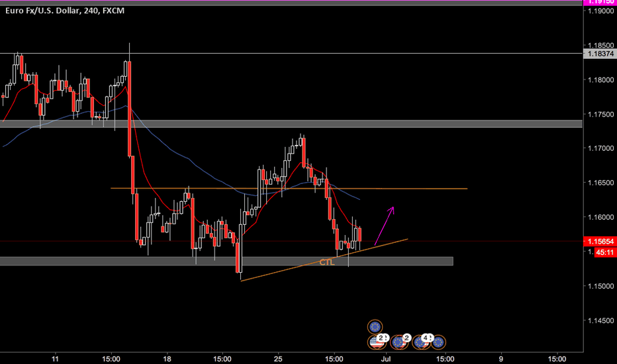Click the 1.18000 price axis label
The height and width of the screenshot is (364, 617).
600,80
